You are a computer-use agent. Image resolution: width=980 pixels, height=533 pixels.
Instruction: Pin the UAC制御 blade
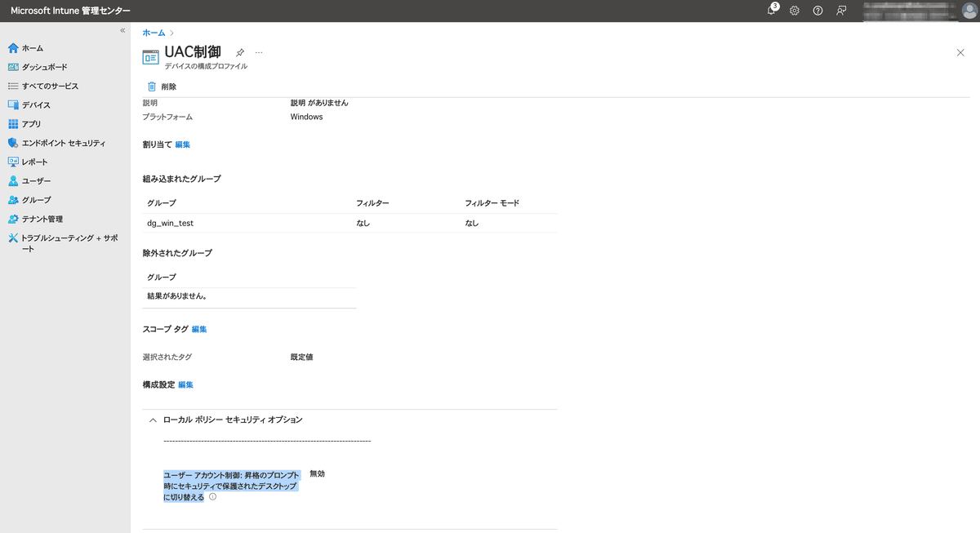(240, 52)
